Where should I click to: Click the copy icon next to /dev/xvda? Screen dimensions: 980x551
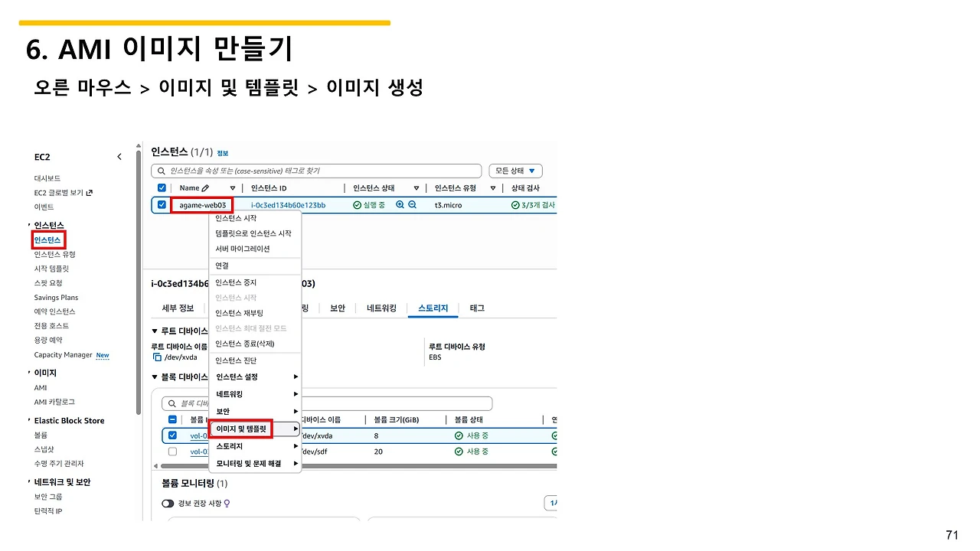(x=157, y=357)
